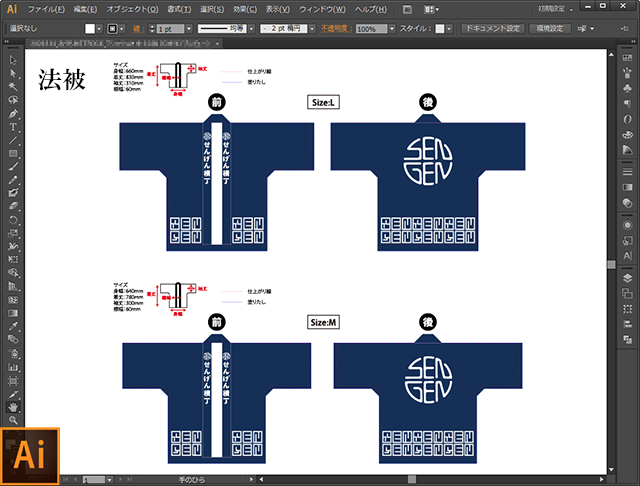This screenshot has height=486, width=640.
Task: Open the Layers panel icon
Action: coord(627,278)
